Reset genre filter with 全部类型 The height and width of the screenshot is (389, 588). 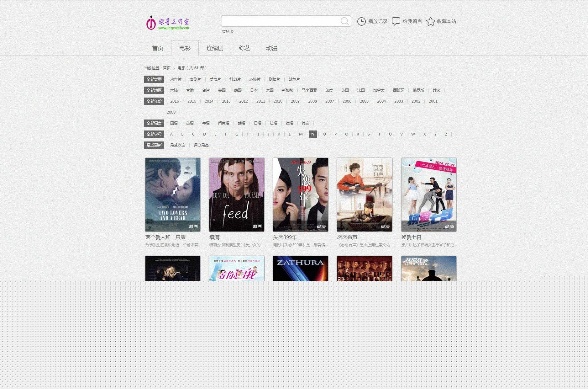pos(154,79)
